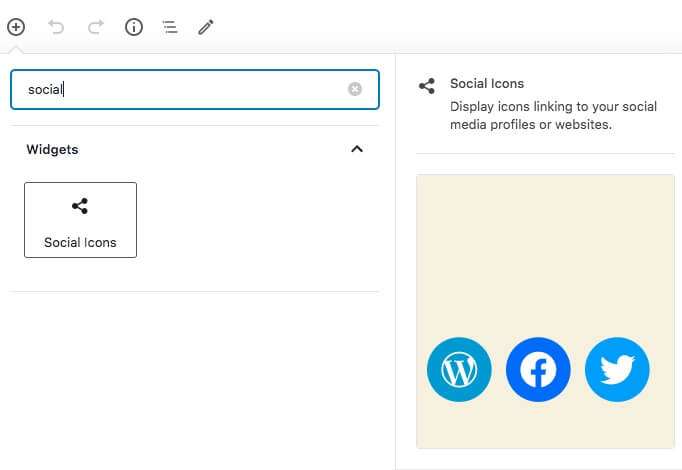Select the pencil tools icon
682x470 pixels.
206,27
